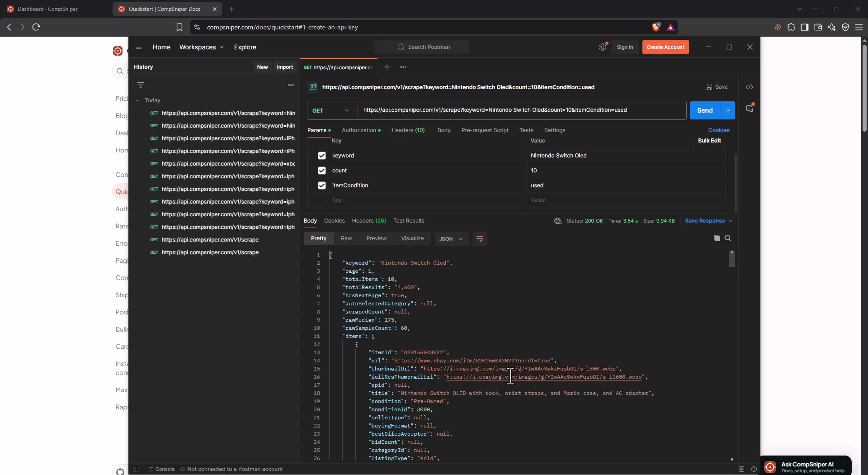
Task: Open the Body request tab
Action: pyautogui.click(x=444, y=130)
